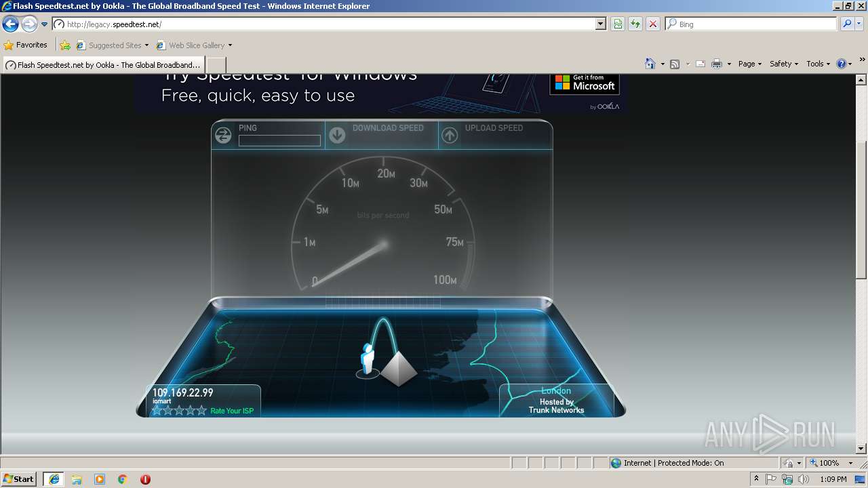Click the Refresh page icon
This screenshot has height=488, width=868.
click(635, 24)
